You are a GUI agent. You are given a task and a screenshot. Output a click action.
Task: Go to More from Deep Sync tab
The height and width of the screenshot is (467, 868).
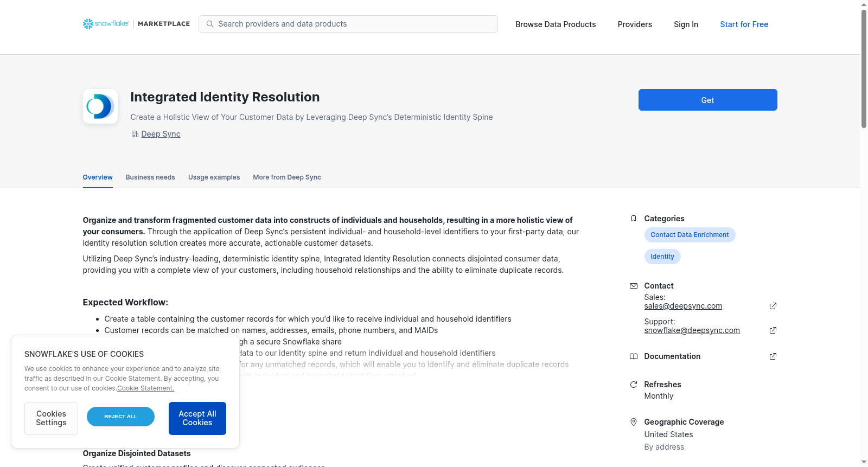[287, 177]
